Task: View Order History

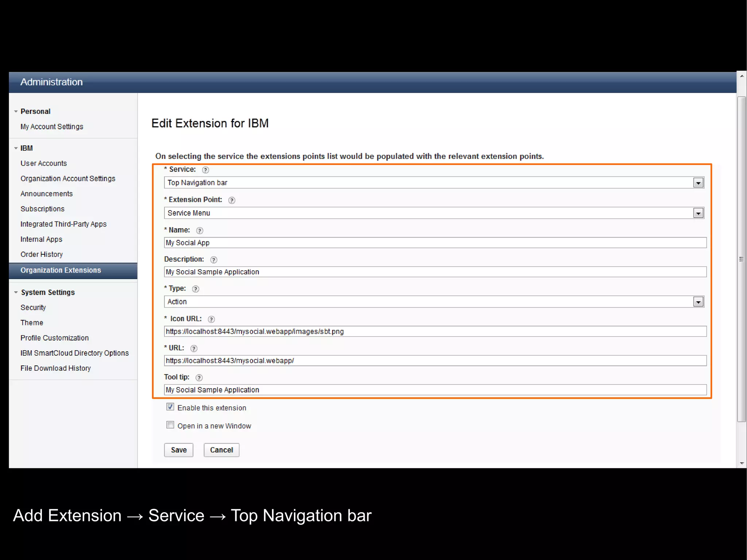Action: [x=42, y=254]
